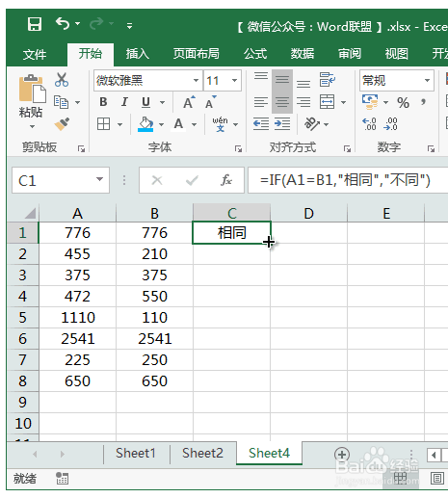Open the Undo history dropdown arrow
Screen dimensions: 448x498
(78, 24)
